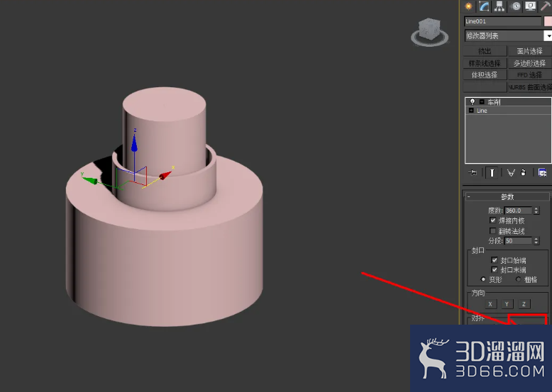Select the 车削 modifier in stack
This screenshot has width=552, height=392.
(508, 102)
